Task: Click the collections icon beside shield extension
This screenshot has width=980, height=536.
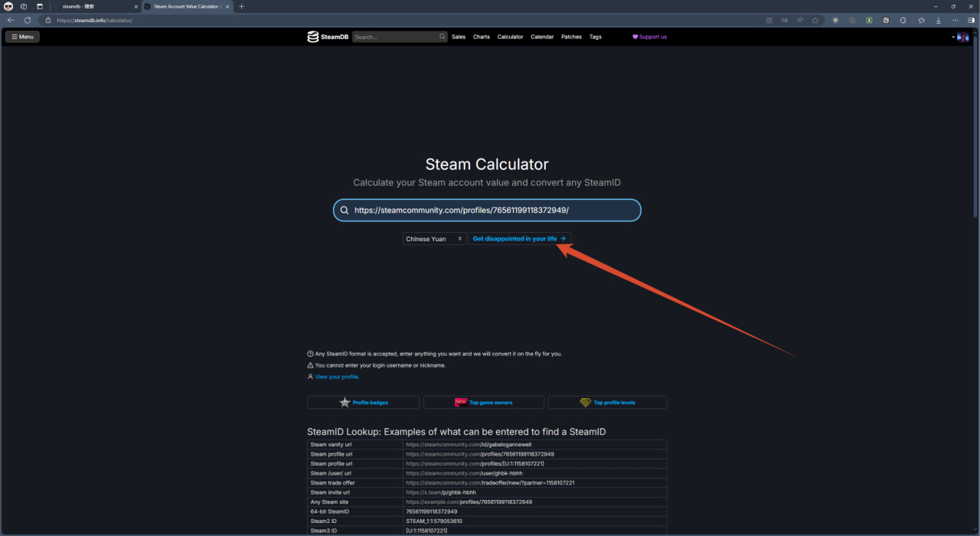Action: (x=852, y=20)
